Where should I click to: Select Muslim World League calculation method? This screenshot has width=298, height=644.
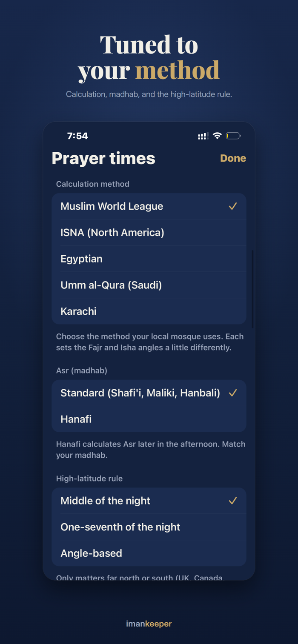pos(149,206)
